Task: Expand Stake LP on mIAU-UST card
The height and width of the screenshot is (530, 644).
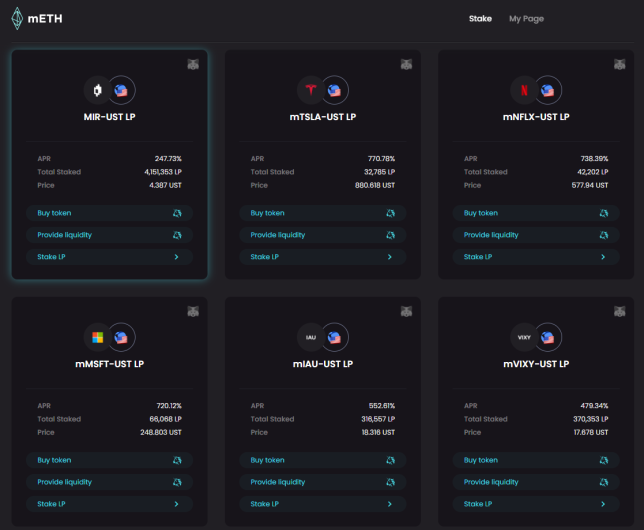Action: tap(322, 504)
